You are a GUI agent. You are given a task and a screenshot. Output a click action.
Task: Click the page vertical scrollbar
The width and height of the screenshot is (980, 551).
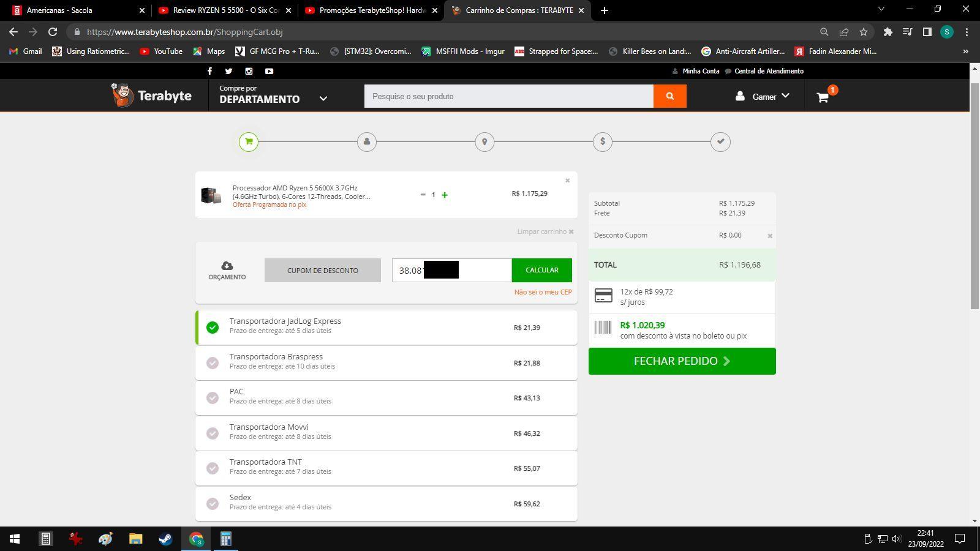974,196
